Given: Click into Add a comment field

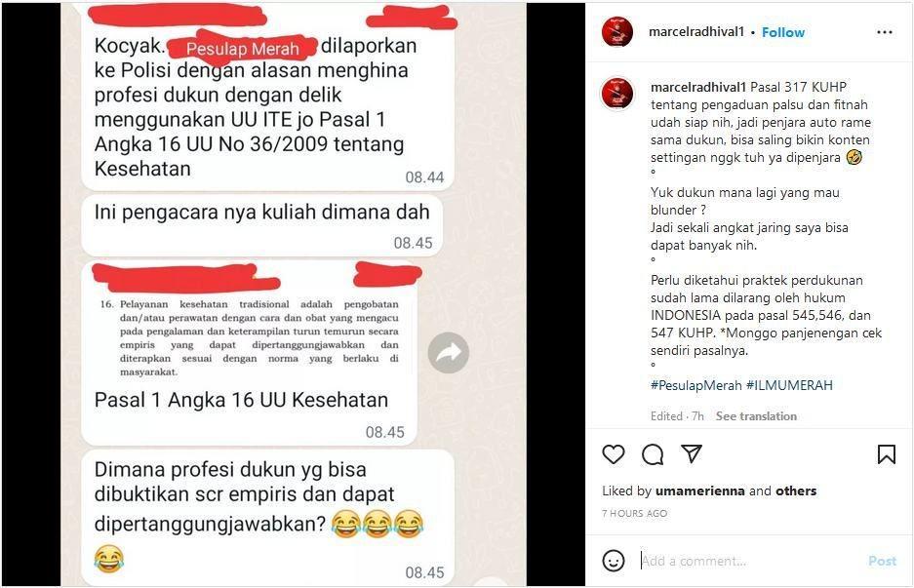Looking at the screenshot, I should (x=749, y=562).
